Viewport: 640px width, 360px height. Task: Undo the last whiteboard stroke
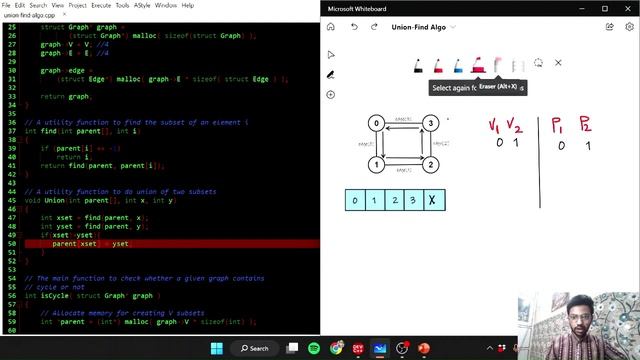click(x=354, y=27)
